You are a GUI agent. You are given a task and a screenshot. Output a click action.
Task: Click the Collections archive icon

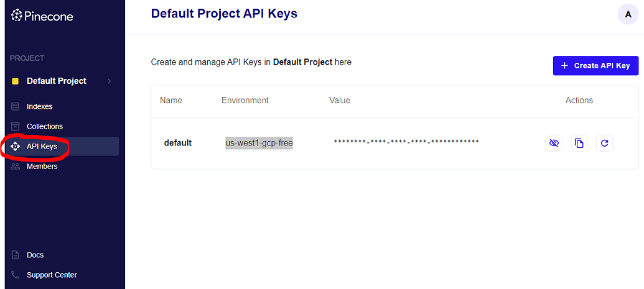16,126
